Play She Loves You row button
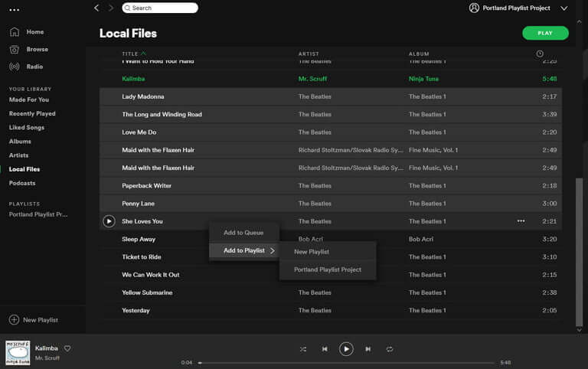588x369 pixels. tap(109, 221)
